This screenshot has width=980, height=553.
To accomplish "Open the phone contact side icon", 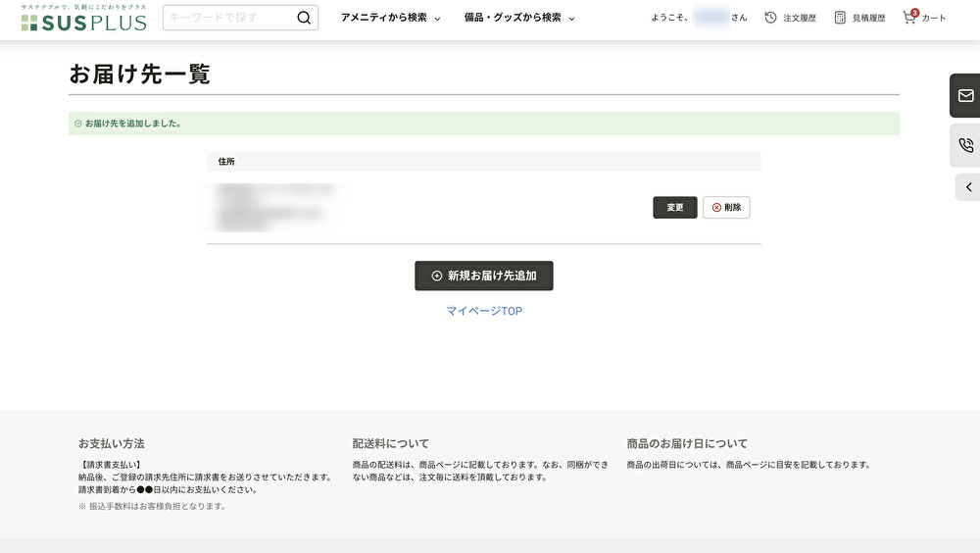I will pyautogui.click(x=965, y=145).
